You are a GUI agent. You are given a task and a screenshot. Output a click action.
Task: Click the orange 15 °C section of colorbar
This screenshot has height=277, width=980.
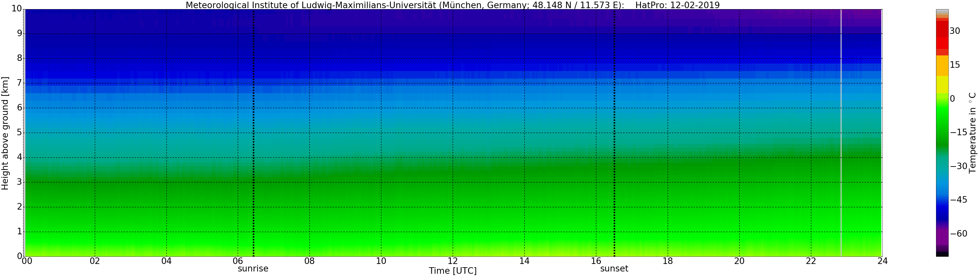click(x=942, y=66)
